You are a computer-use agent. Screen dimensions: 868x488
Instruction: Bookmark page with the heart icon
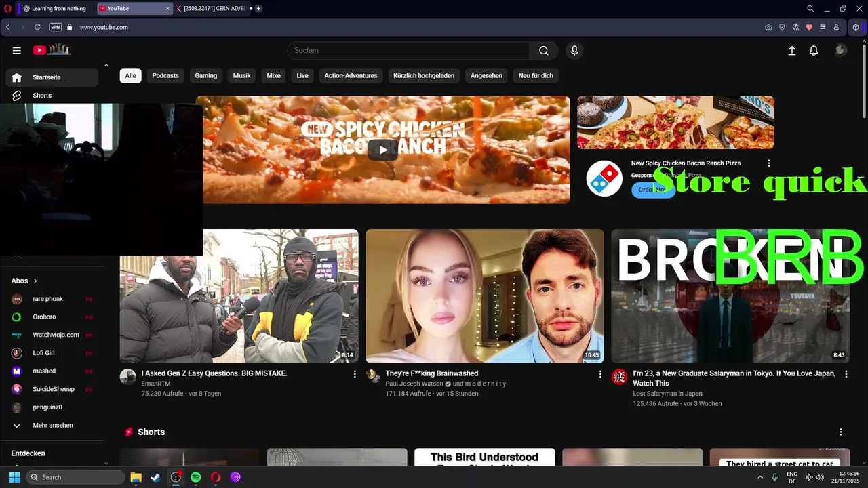click(809, 27)
